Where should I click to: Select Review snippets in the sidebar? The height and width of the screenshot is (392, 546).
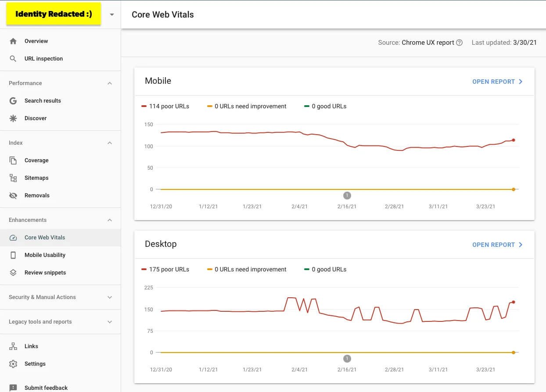tap(45, 273)
